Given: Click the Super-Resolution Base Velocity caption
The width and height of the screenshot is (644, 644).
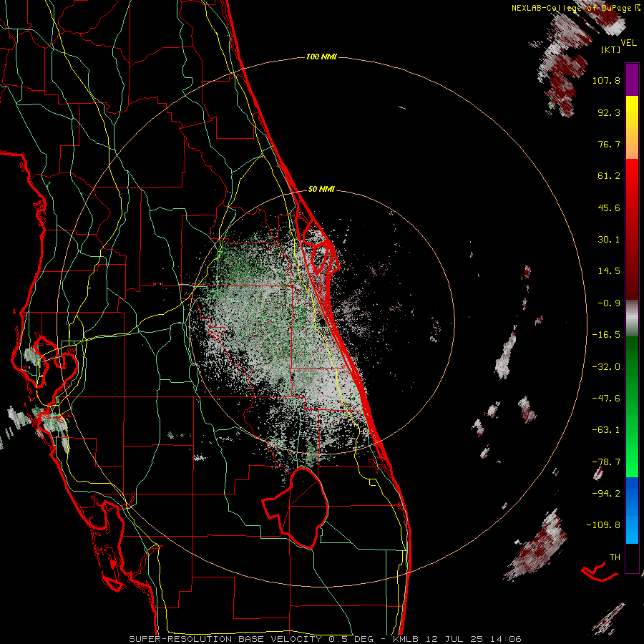Looking at the screenshot, I should click(325, 639).
